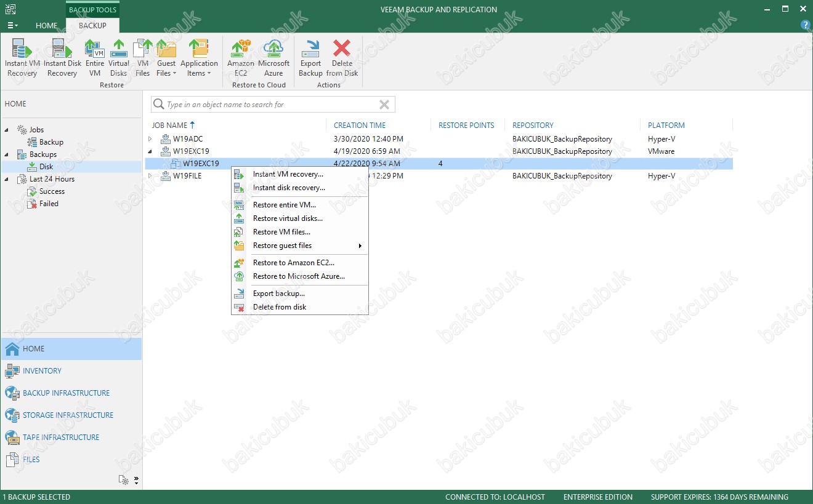Open BACKUP INFRASTRUCTURE navigation view
The width and height of the screenshot is (813, 504).
pyautogui.click(x=71, y=393)
